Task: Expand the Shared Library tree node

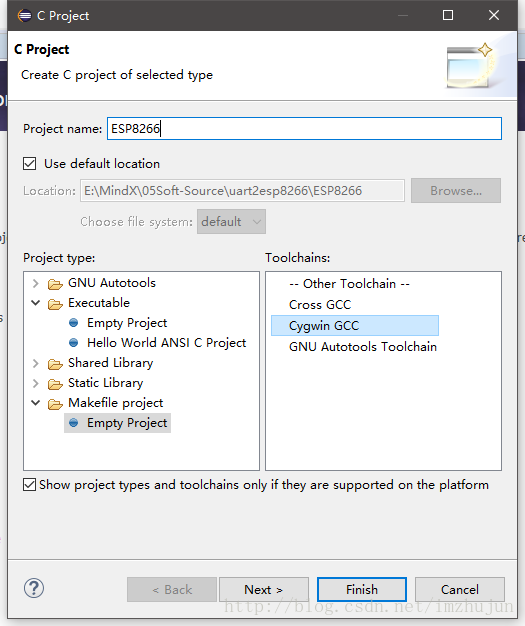Action: coord(36,363)
